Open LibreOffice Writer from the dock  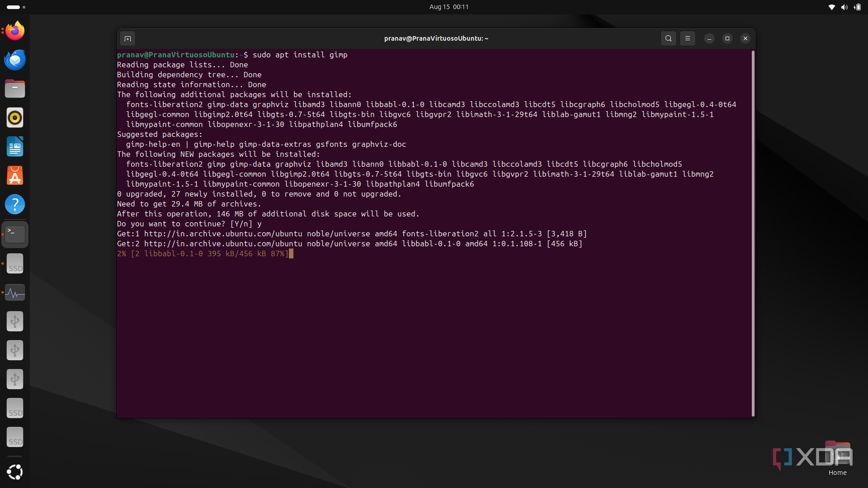tap(15, 146)
